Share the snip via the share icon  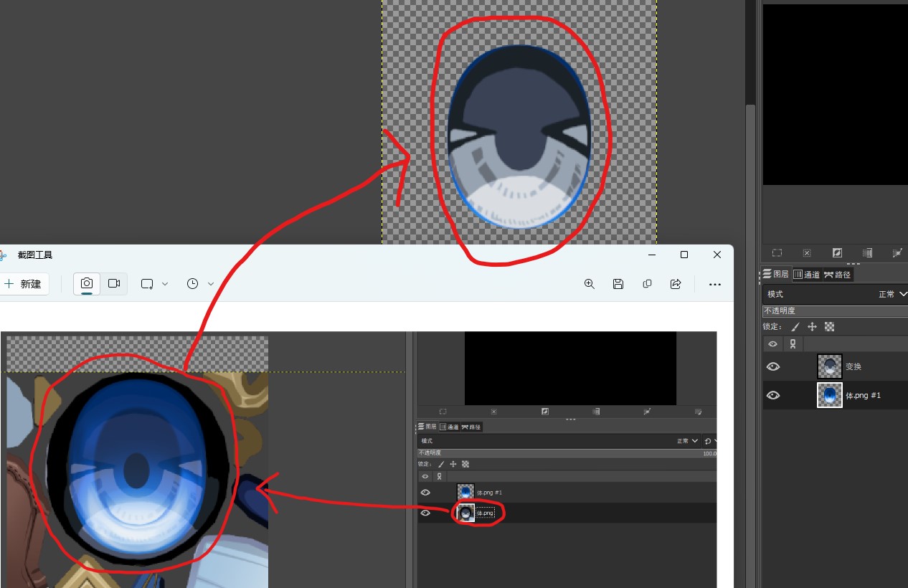[x=676, y=284]
